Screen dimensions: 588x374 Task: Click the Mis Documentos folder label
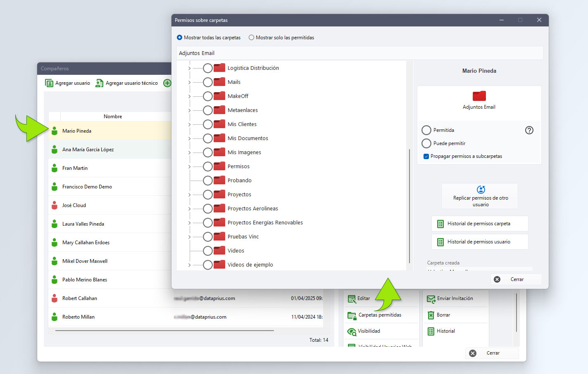click(248, 138)
